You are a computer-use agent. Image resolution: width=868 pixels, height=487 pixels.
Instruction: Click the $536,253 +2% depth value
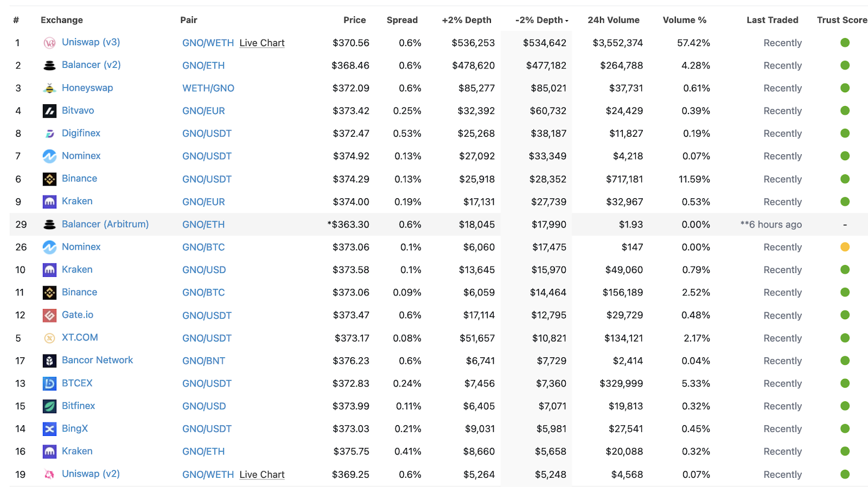click(x=473, y=43)
